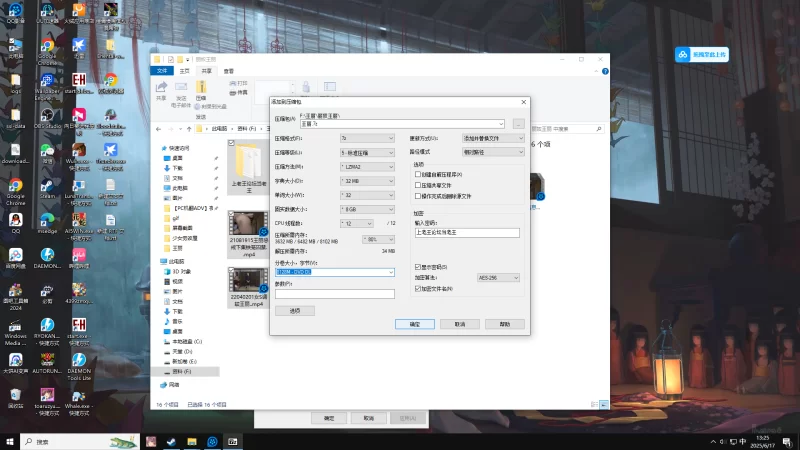This screenshot has height=450, width=800.
Task: Select 3D 对象 in Explorer sidebar
Action: (x=181, y=271)
